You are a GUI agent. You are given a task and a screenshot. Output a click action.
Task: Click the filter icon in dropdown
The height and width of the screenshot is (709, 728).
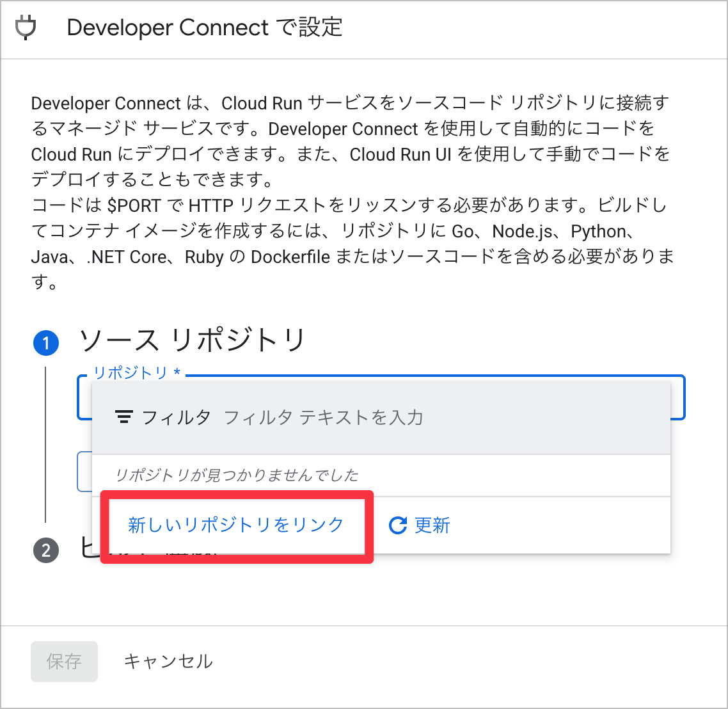(x=124, y=417)
